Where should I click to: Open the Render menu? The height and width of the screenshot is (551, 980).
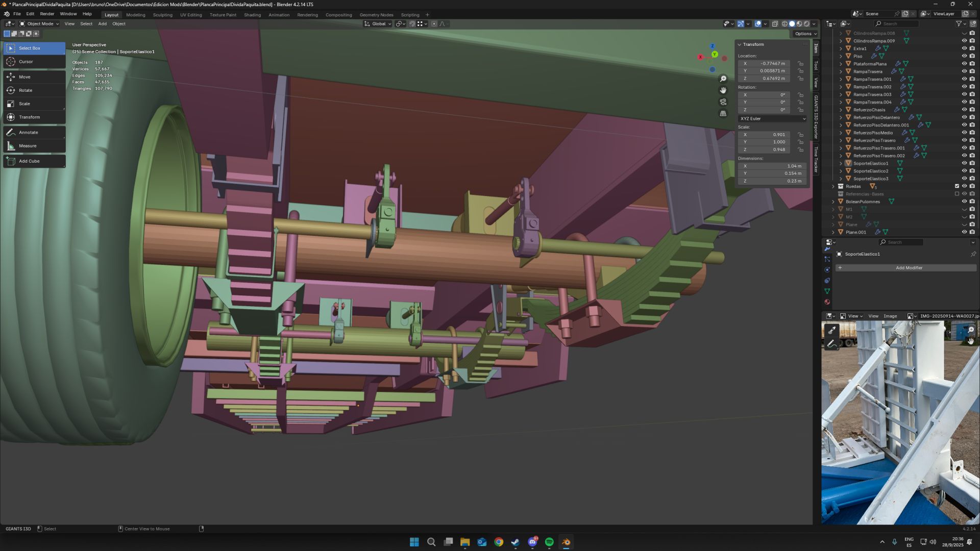(47, 14)
